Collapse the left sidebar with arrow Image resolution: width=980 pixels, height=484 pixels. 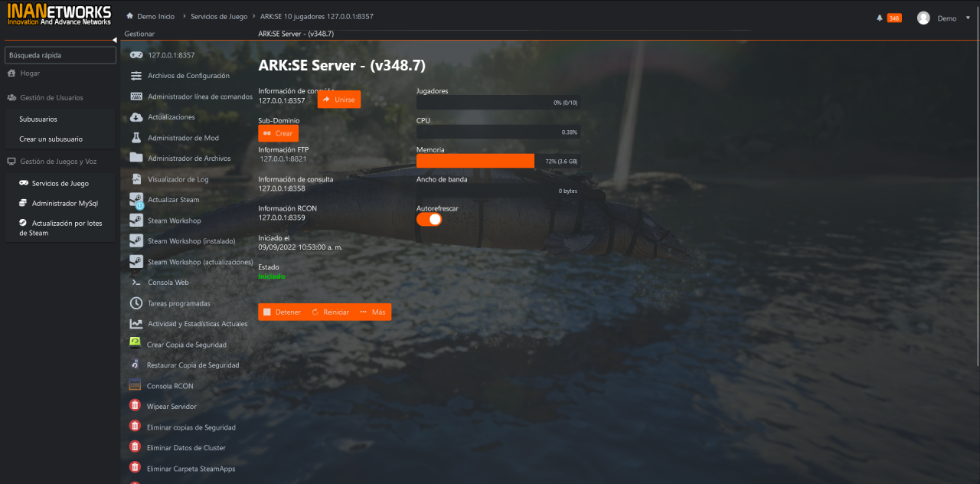click(x=114, y=39)
